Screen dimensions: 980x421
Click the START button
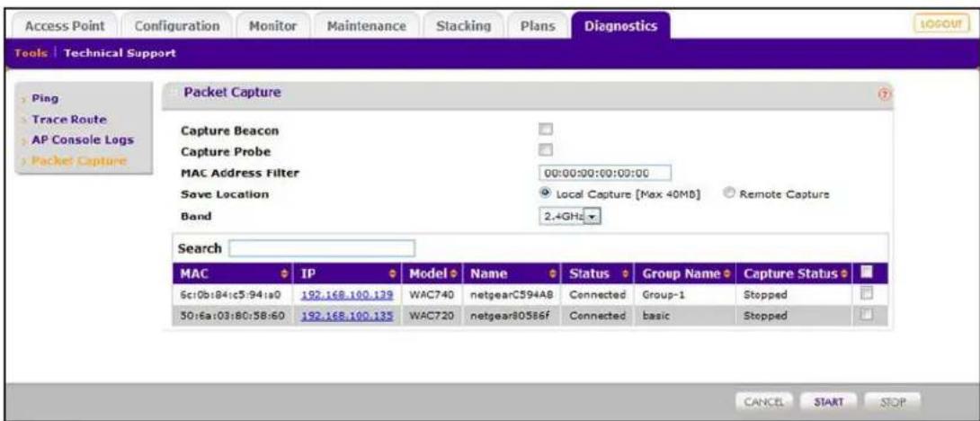tap(827, 400)
